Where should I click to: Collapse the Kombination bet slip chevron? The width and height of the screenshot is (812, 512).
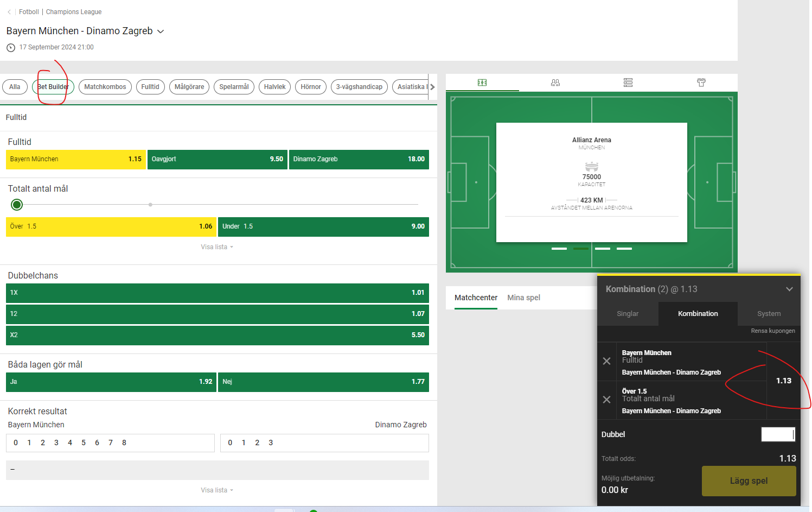click(x=789, y=289)
